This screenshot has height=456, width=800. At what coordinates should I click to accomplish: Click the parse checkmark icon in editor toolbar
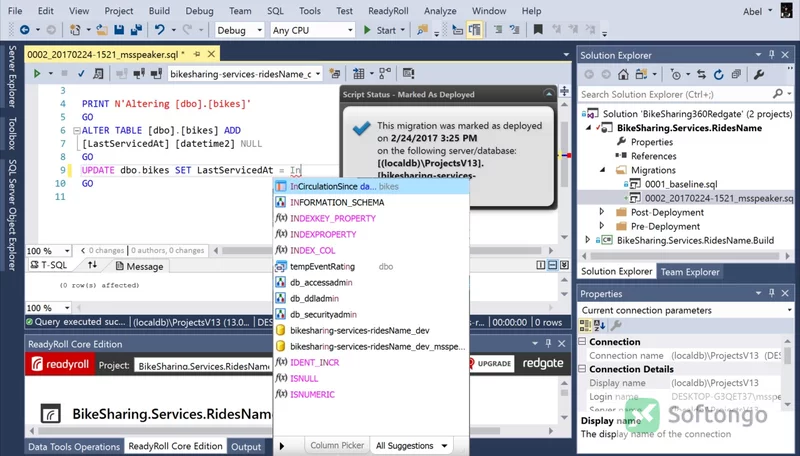pyautogui.click(x=81, y=74)
